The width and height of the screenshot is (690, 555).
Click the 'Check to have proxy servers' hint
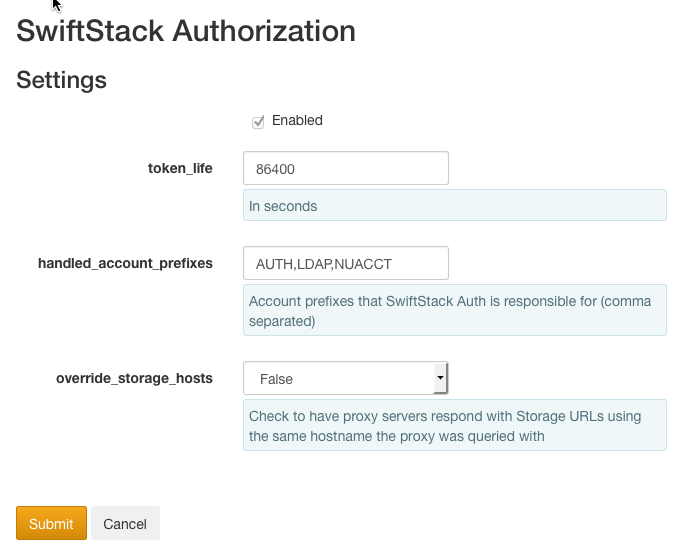(x=455, y=425)
